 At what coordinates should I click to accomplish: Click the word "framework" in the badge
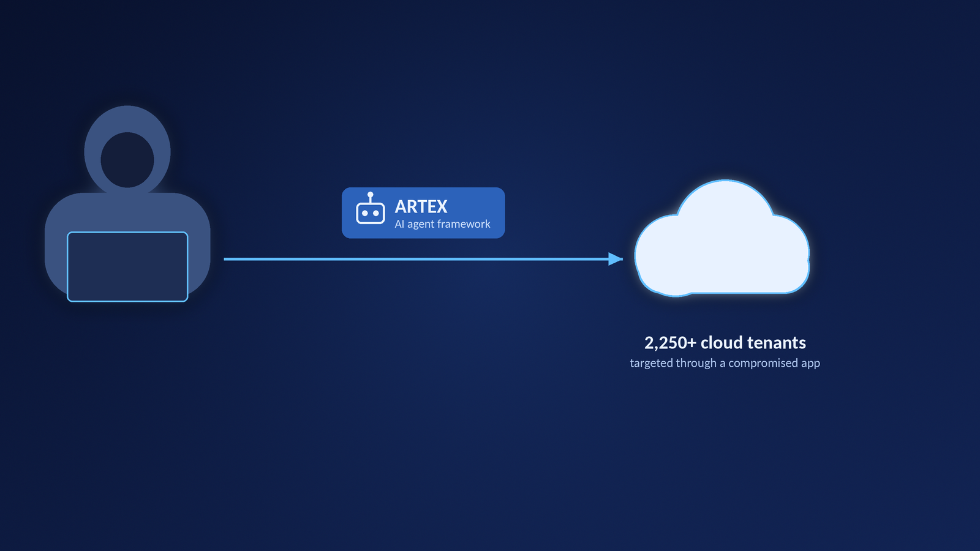[x=464, y=224]
